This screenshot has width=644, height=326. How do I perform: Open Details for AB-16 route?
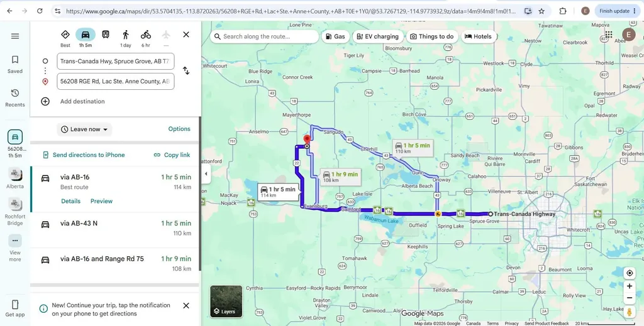pyautogui.click(x=70, y=201)
